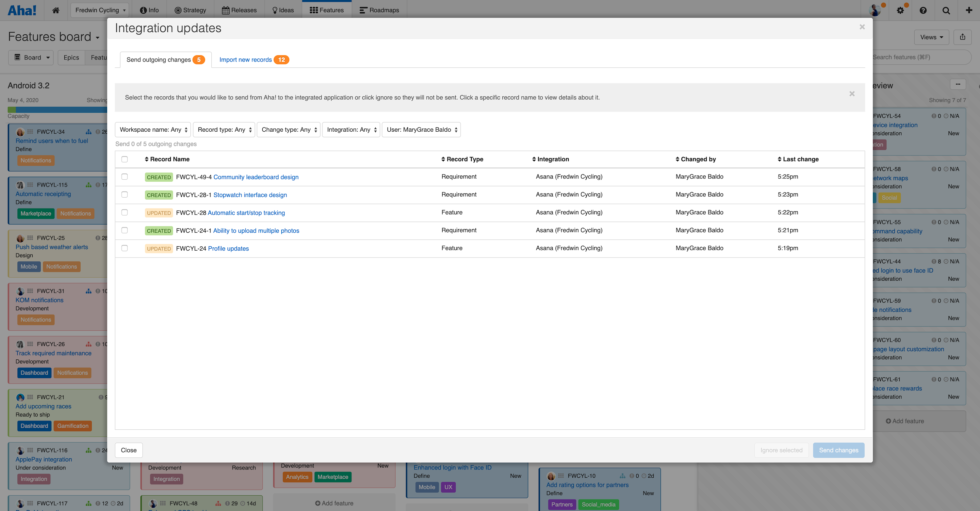This screenshot has width=980, height=511.
Task: Check the select-all checkbox in the record table
Action: (x=124, y=159)
